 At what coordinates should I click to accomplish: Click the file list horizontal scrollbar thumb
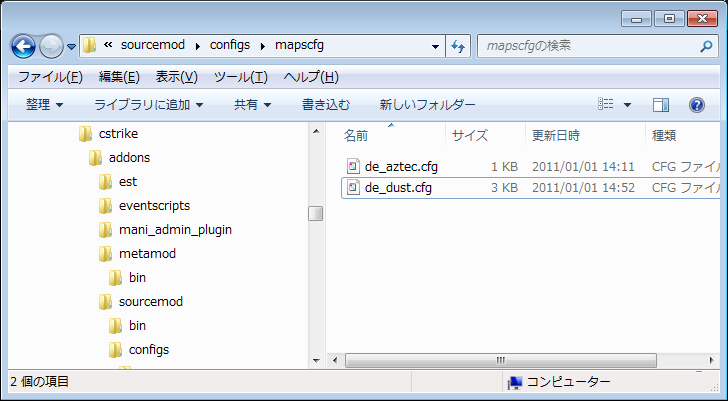500,360
